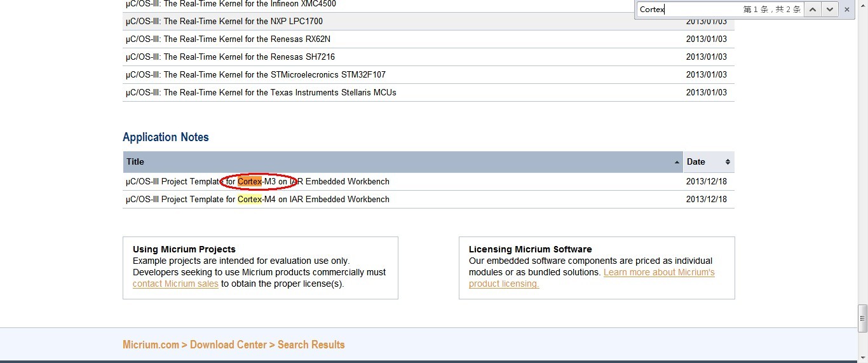Open the Infineon XMC4500 kernel book row
This screenshot has width=868, height=363.
click(428, 4)
